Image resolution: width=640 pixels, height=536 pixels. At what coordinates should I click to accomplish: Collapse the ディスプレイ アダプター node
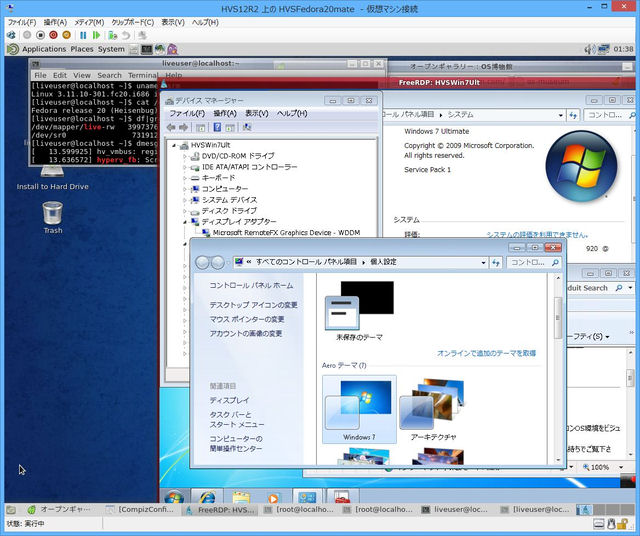click(x=184, y=222)
